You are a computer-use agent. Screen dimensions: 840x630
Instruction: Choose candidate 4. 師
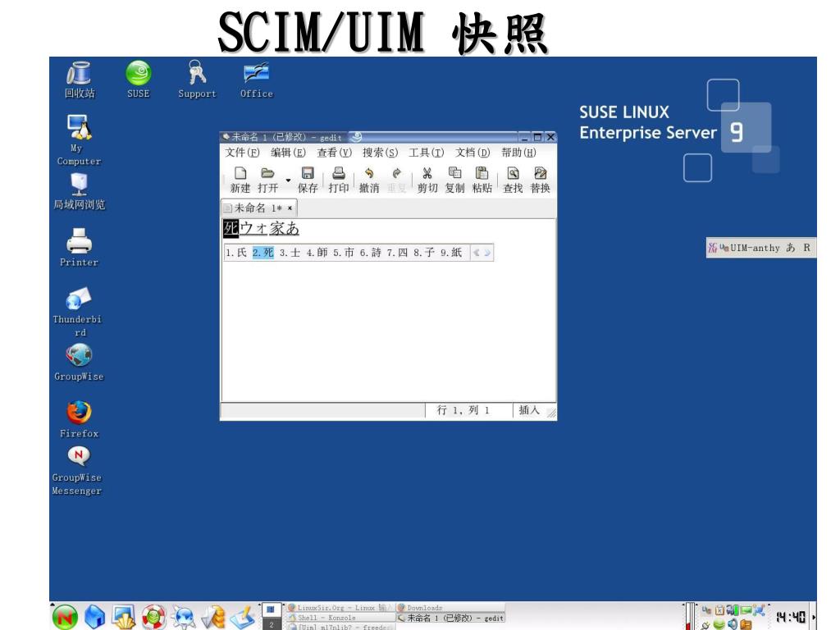(317, 253)
